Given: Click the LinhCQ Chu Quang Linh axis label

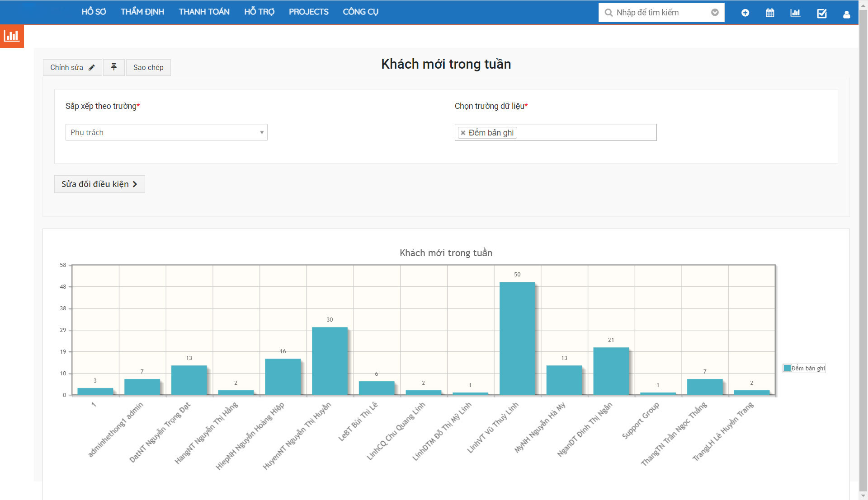Looking at the screenshot, I should (x=396, y=431).
